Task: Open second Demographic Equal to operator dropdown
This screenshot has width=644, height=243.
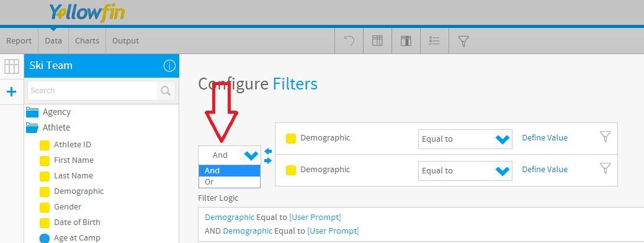Action: (465, 171)
